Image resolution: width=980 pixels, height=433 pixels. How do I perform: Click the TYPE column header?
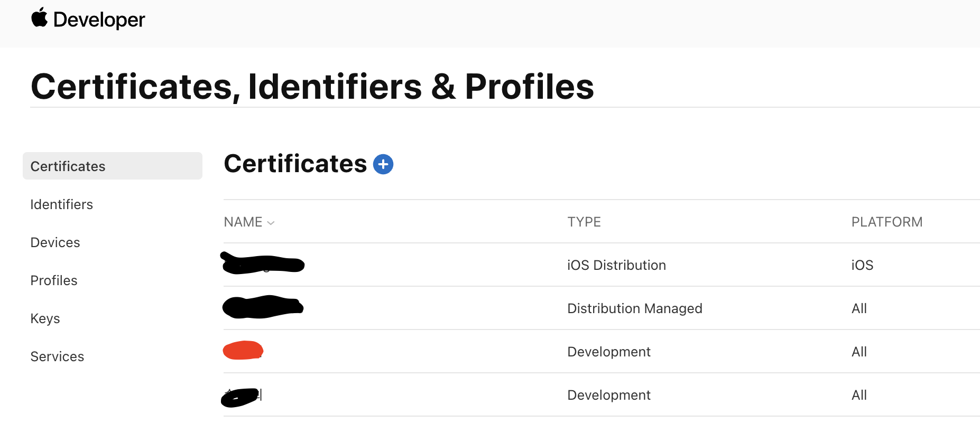(584, 222)
